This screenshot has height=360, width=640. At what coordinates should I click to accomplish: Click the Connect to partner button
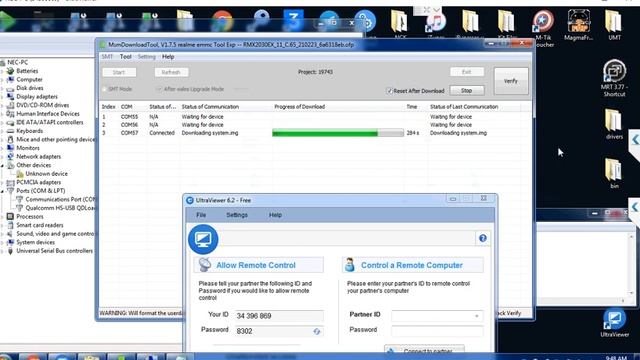(x=424, y=350)
